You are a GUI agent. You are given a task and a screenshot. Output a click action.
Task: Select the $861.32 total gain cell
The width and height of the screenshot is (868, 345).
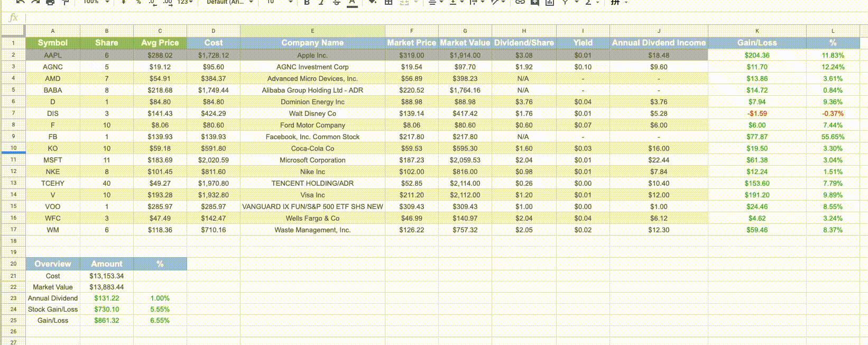(x=107, y=320)
